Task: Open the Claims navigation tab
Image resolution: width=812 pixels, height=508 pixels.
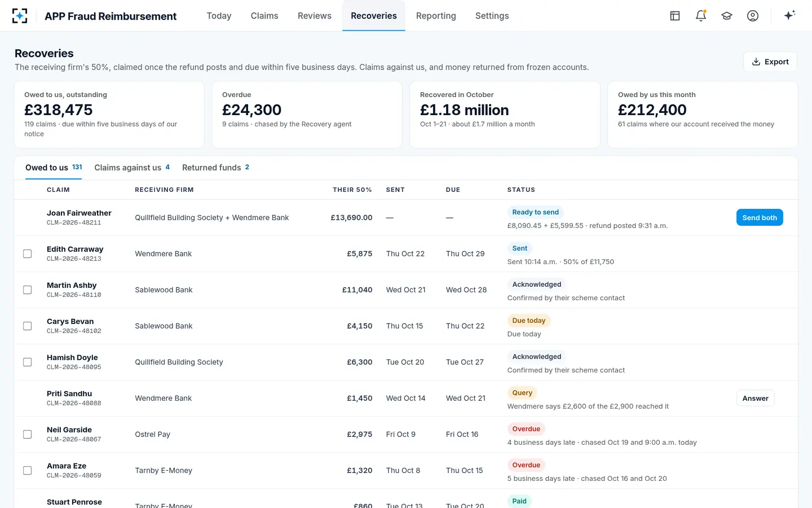Action: pyautogui.click(x=264, y=16)
